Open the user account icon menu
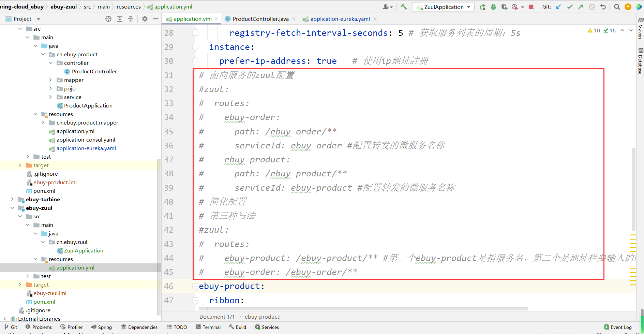The image size is (644, 334). 388,7
